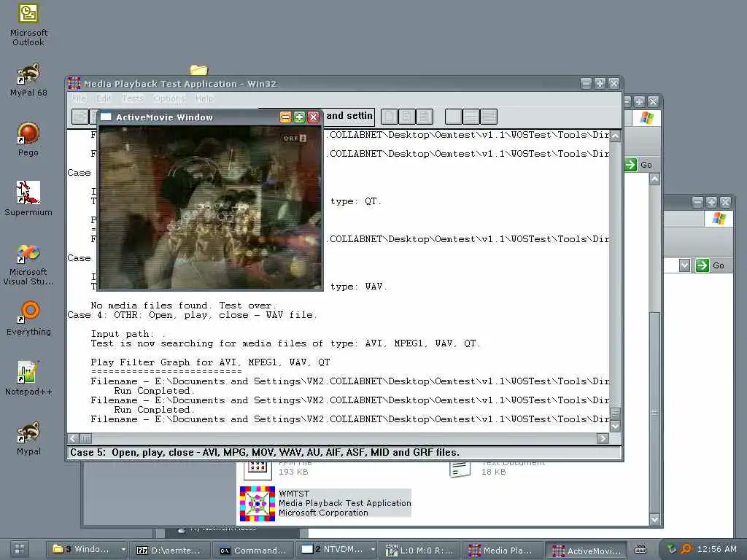Click scroll up arrow in the middle Explorer window
747x560 pixels.
[x=654, y=179]
